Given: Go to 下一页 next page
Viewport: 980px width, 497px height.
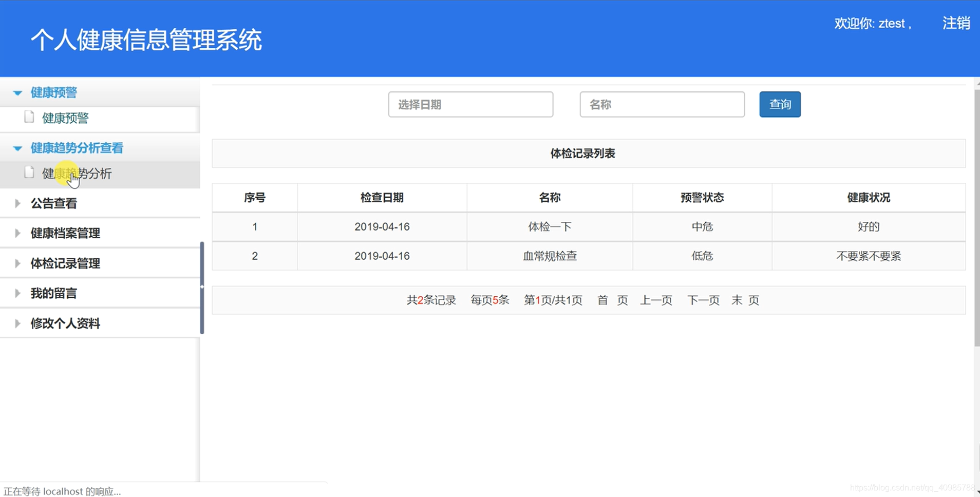Looking at the screenshot, I should click(x=703, y=300).
